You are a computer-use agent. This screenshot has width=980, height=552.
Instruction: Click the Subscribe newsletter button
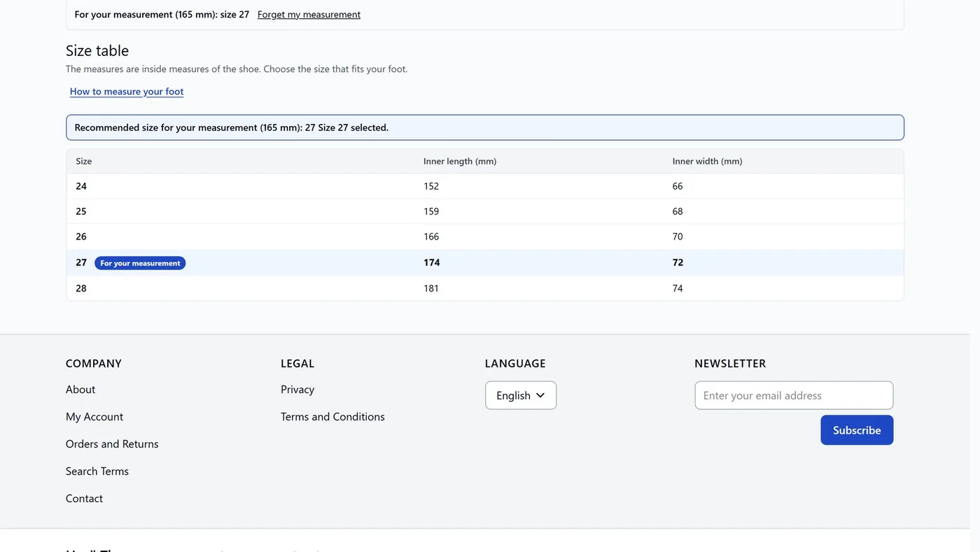(x=857, y=430)
